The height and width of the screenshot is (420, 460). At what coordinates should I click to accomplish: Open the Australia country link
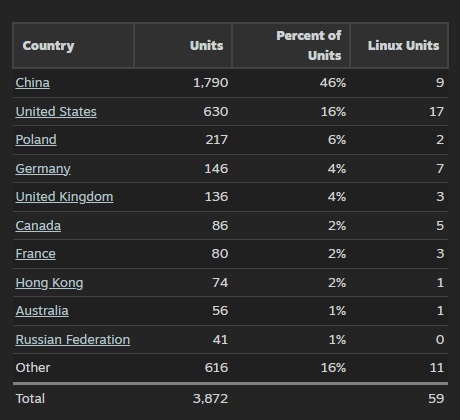click(42, 311)
